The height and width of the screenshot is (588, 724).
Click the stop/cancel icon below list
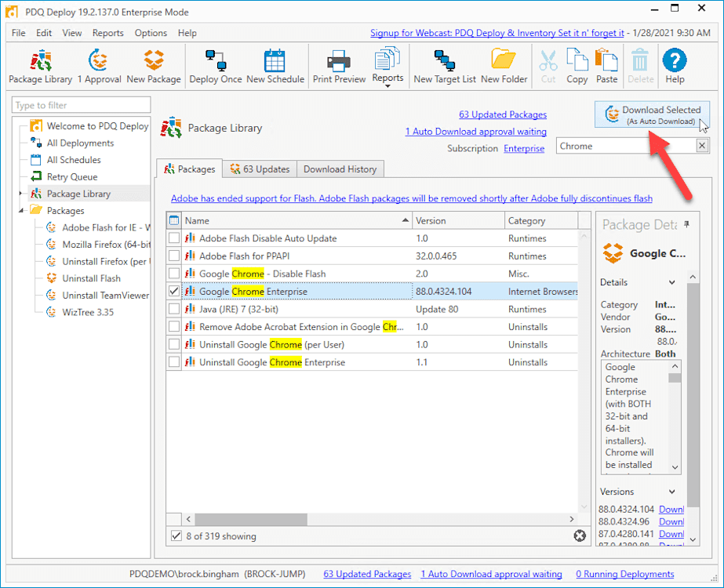(x=580, y=535)
